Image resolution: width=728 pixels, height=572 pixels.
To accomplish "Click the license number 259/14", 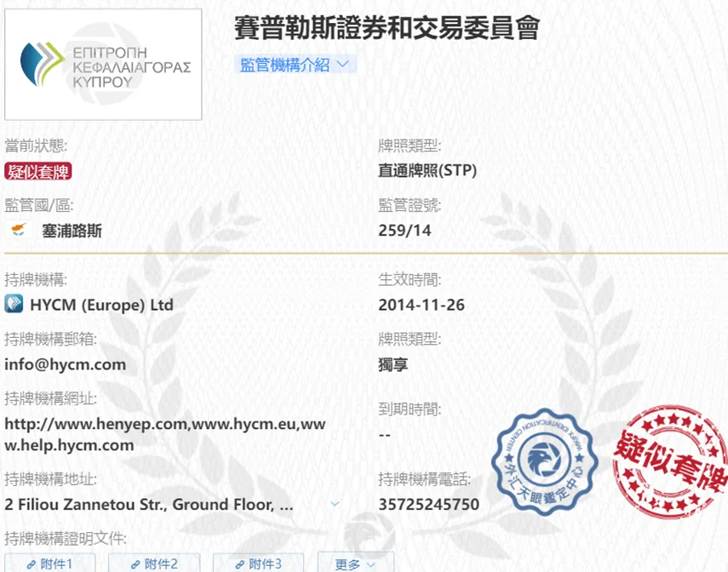I will click(404, 231).
